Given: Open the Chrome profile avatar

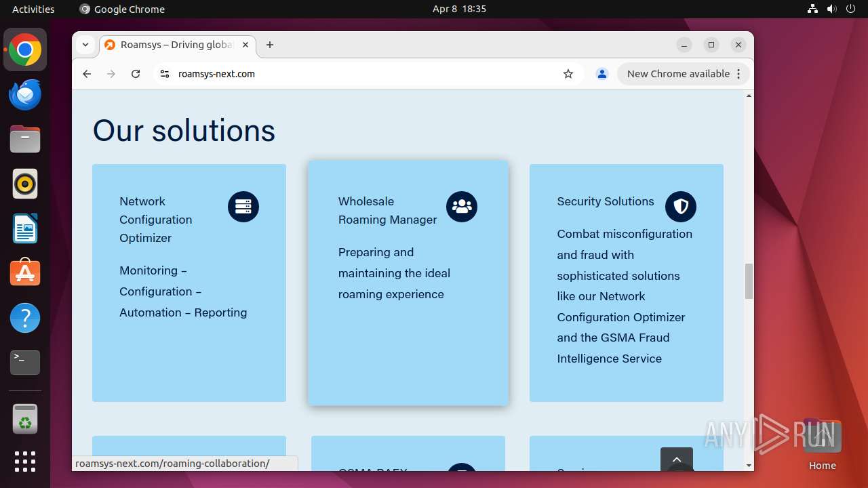Looking at the screenshot, I should (x=601, y=74).
